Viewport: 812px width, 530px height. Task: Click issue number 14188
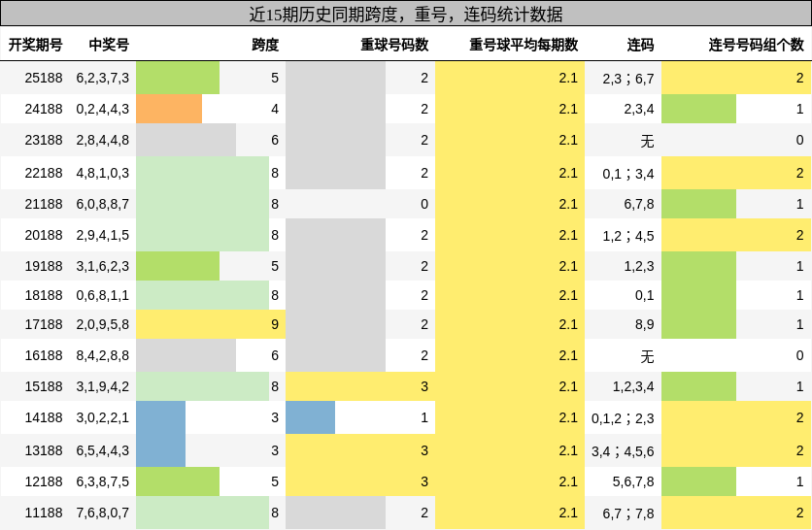click(44, 417)
